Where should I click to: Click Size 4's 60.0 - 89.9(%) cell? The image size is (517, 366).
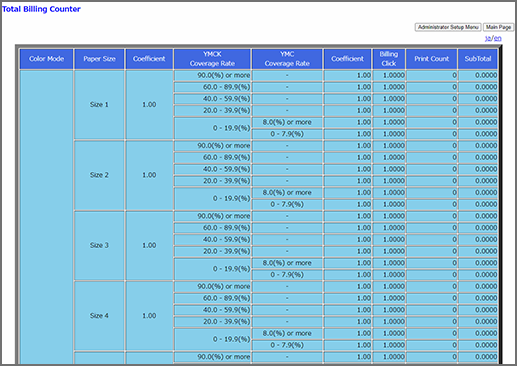click(212, 298)
